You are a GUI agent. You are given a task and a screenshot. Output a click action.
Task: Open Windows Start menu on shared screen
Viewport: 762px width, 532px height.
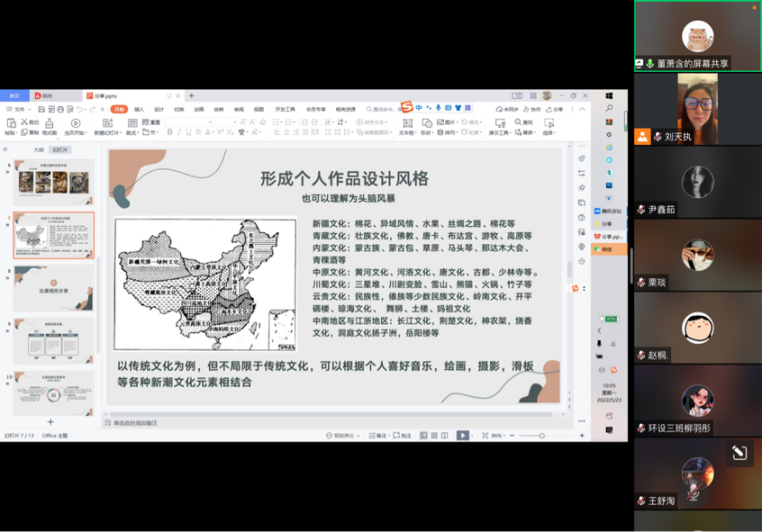pos(609,96)
